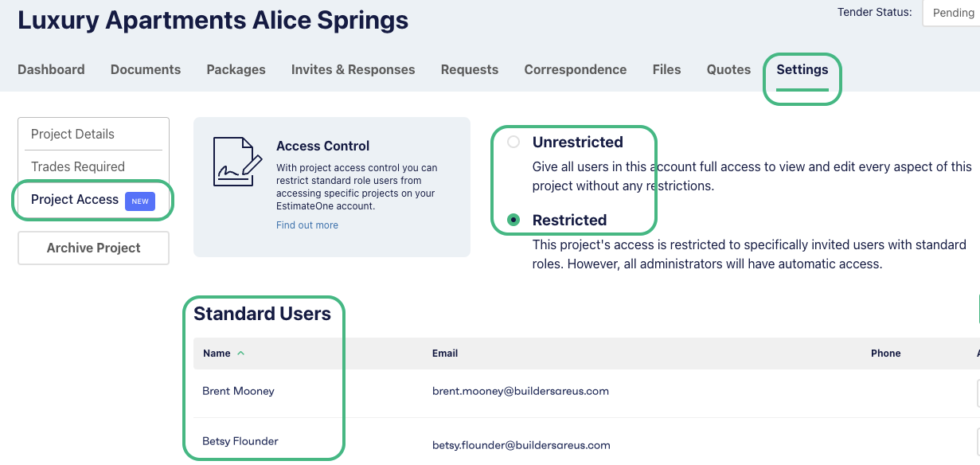Click the Name column sort arrow

tap(241, 353)
